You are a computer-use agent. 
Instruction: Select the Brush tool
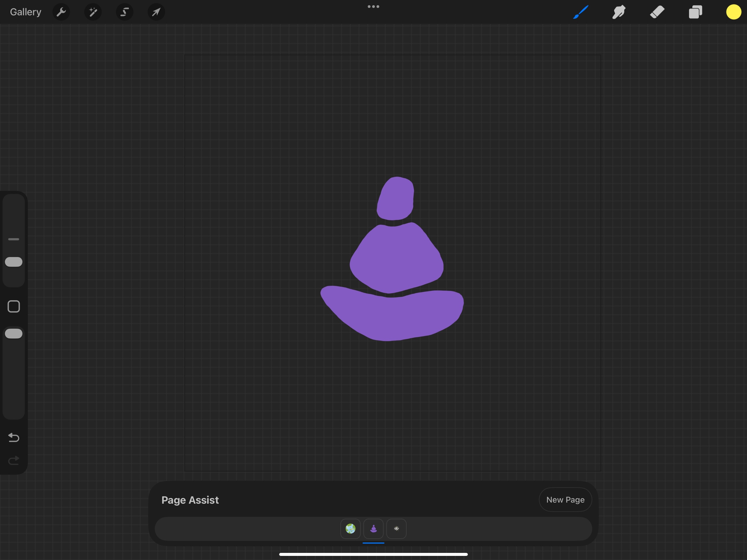point(581,12)
